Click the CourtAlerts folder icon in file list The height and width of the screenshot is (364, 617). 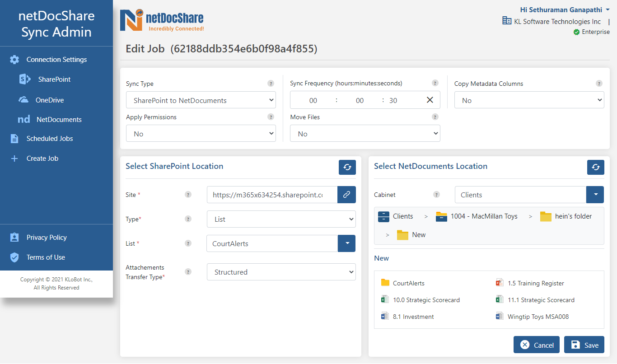tap(385, 283)
